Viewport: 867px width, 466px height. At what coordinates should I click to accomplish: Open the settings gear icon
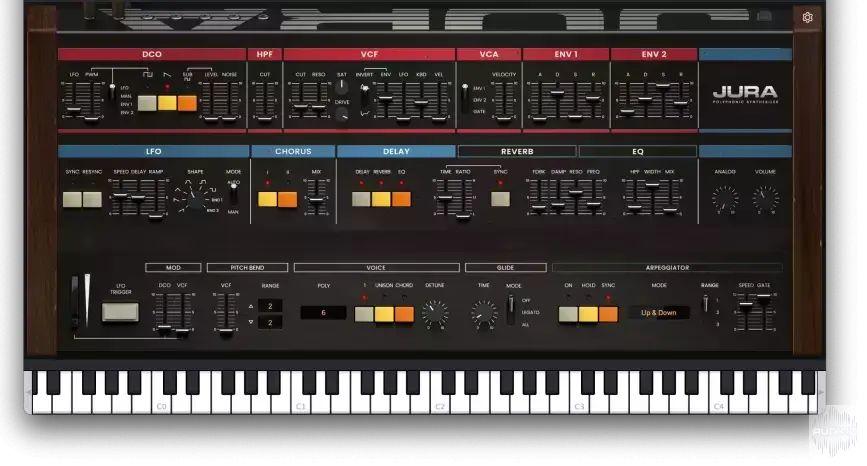807,18
